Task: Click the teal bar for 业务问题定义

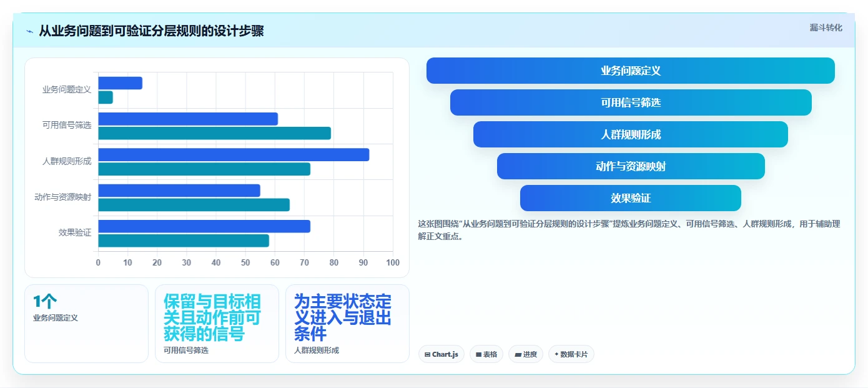Action: click(106, 97)
